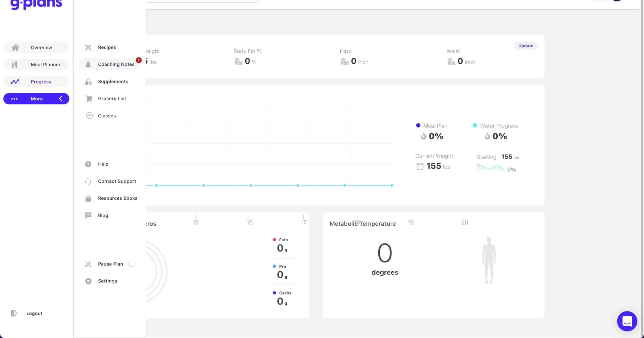Open Resources Books link
This screenshot has height=338, width=644.
(x=117, y=198)
